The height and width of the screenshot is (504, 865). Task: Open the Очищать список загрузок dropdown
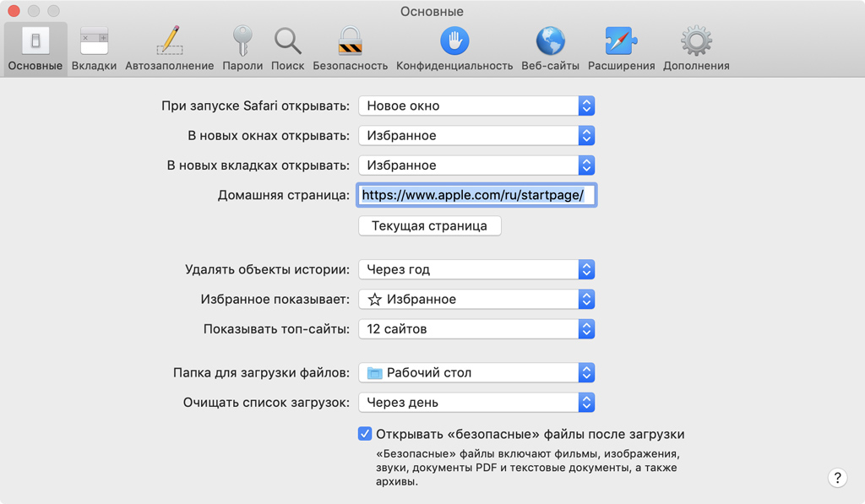coord(476,403)
